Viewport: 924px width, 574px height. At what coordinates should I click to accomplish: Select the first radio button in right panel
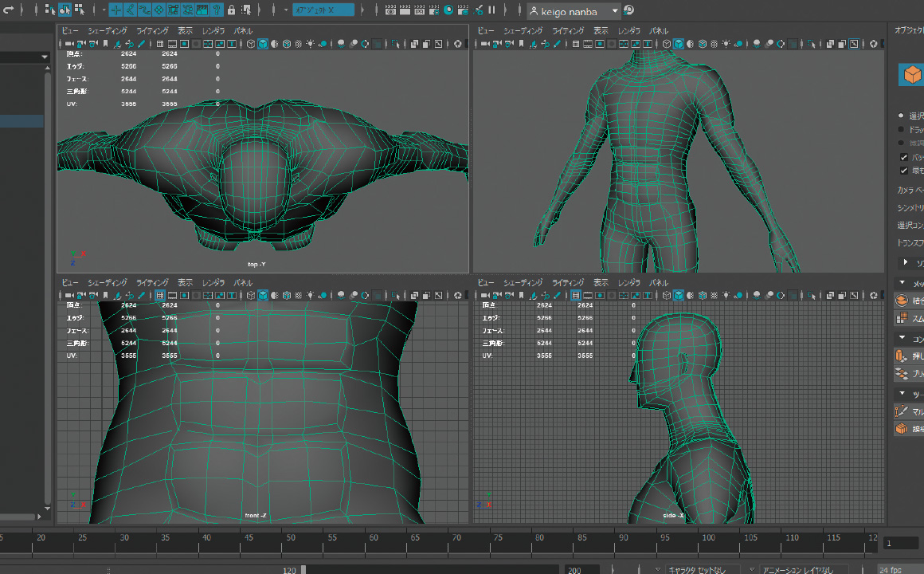click(901, 116)
